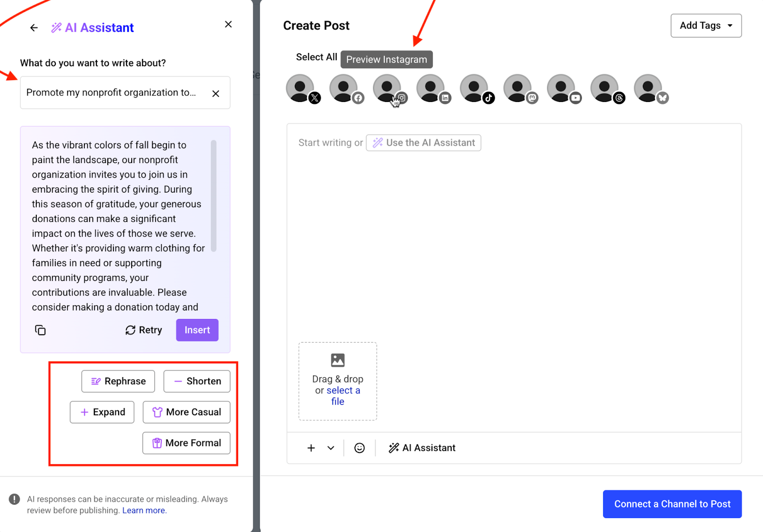Insert the generated caption
Viewport: 763px width, 532px height.
(x=196, y=330)
